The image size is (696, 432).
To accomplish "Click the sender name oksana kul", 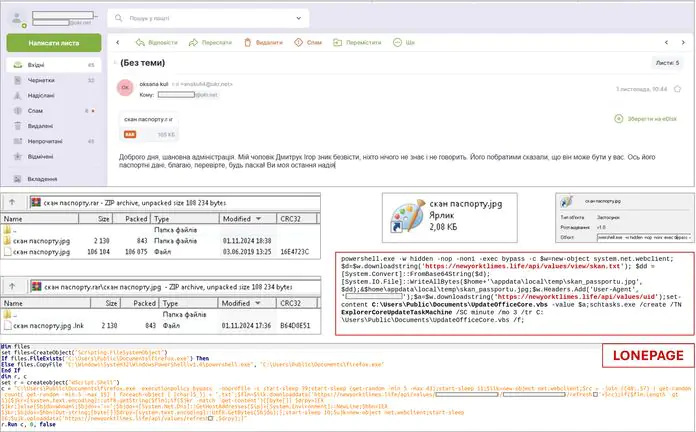I will point(154,84).
